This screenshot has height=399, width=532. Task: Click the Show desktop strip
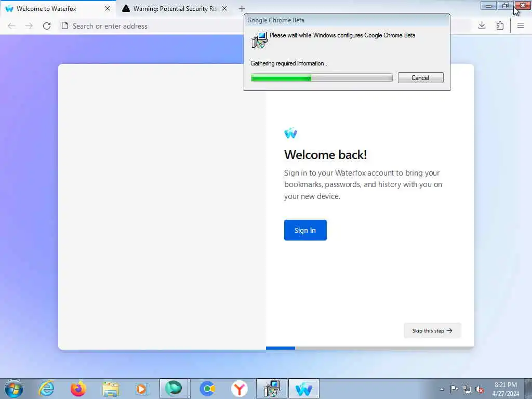click(x=528, y=389)
